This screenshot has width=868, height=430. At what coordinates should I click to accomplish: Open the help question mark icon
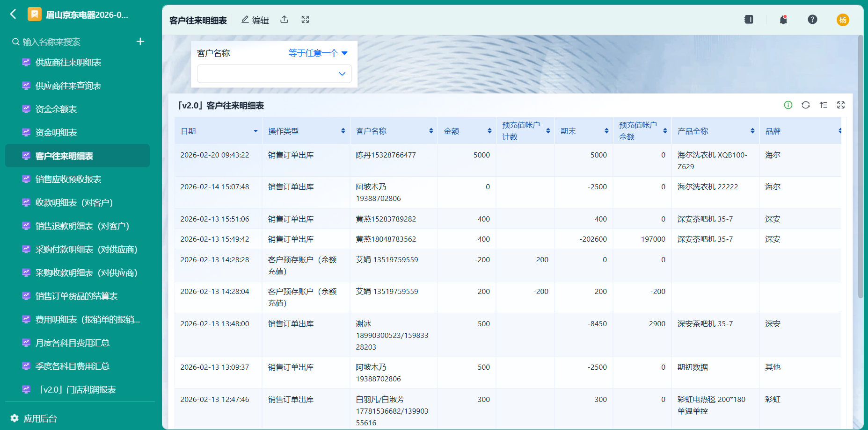(812, 20)
